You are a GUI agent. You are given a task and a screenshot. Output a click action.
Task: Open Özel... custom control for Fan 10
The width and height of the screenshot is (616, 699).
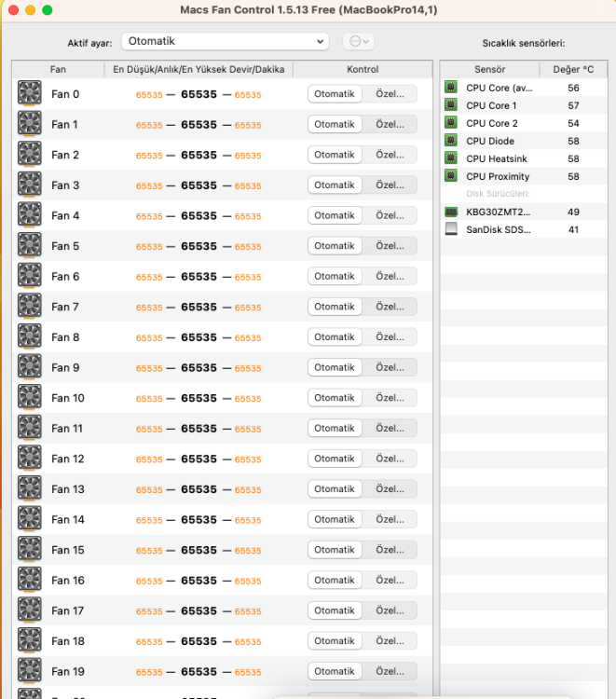click(x=390, y=398)
